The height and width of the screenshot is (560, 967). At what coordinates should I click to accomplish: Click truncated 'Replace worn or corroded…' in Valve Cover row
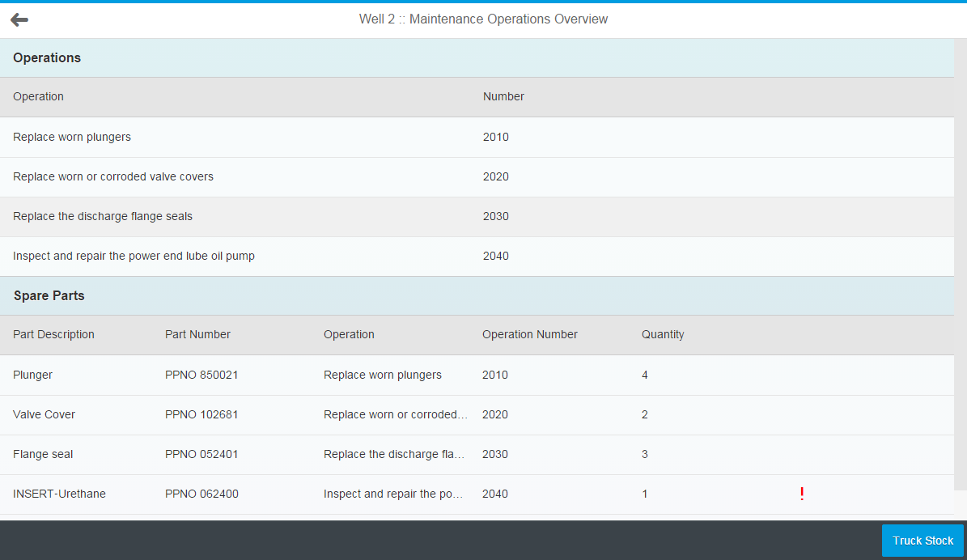[396, 414]
